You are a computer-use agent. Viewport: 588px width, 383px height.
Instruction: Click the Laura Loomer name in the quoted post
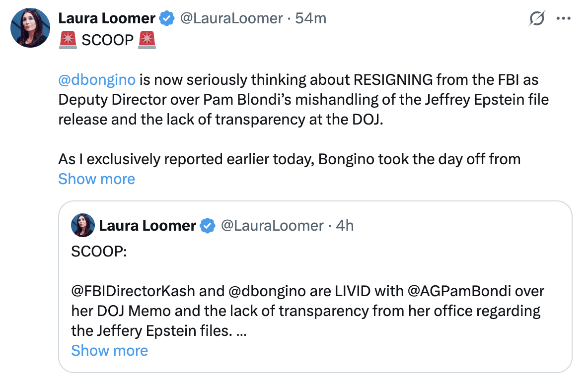(x=147, y=226)
